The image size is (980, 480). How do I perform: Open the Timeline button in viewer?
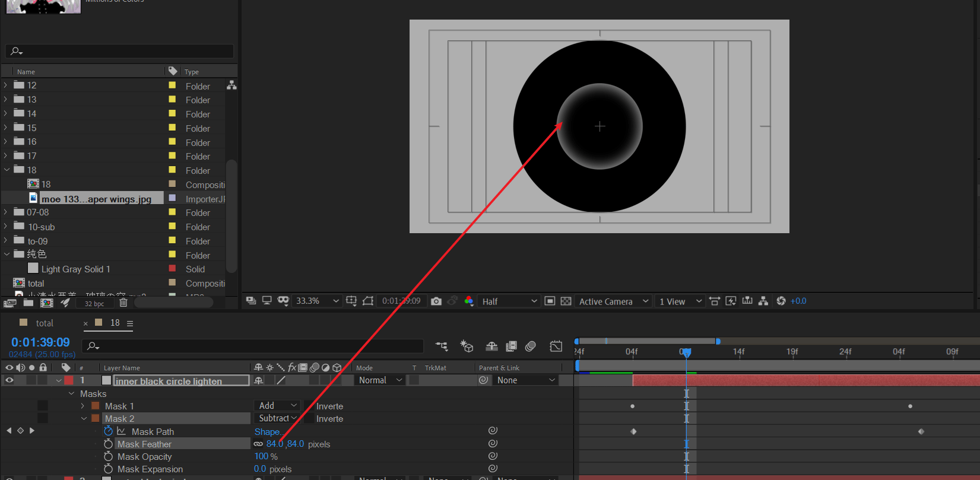tap(747, 301)
